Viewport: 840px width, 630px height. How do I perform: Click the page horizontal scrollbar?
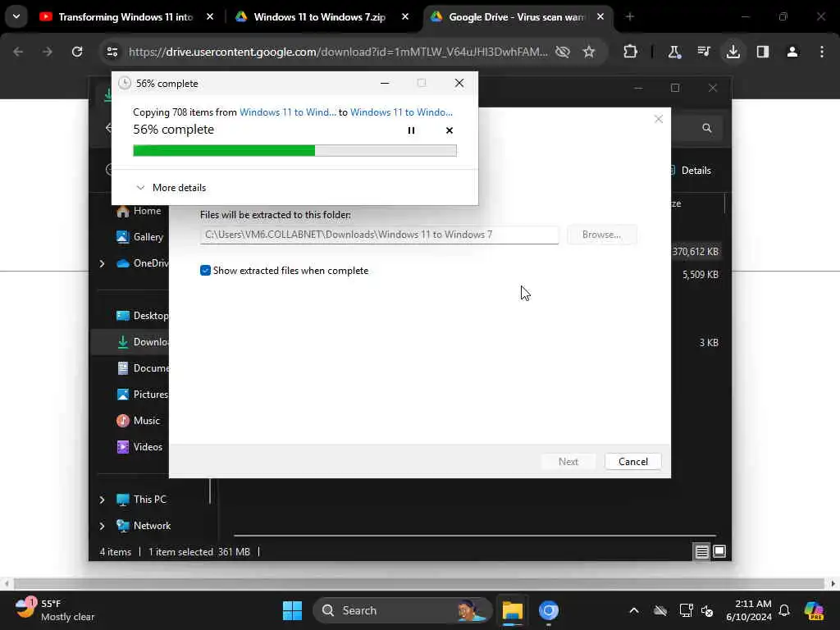pyautogui.click(x=418, y=583)
